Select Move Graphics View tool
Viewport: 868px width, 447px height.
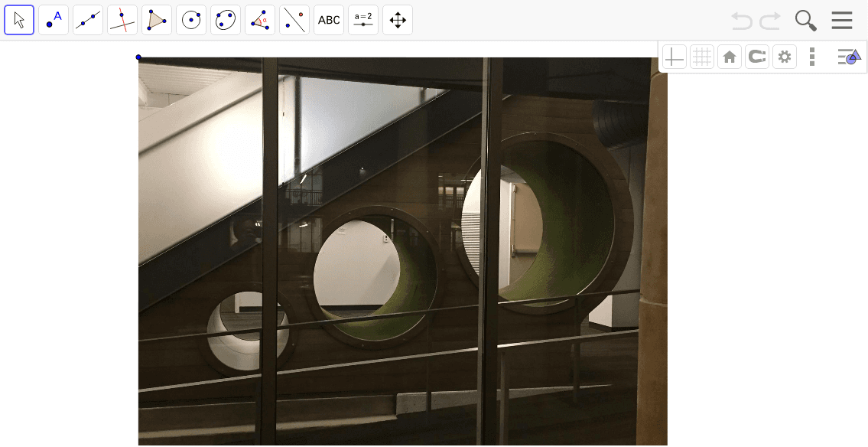click(398, 20)
